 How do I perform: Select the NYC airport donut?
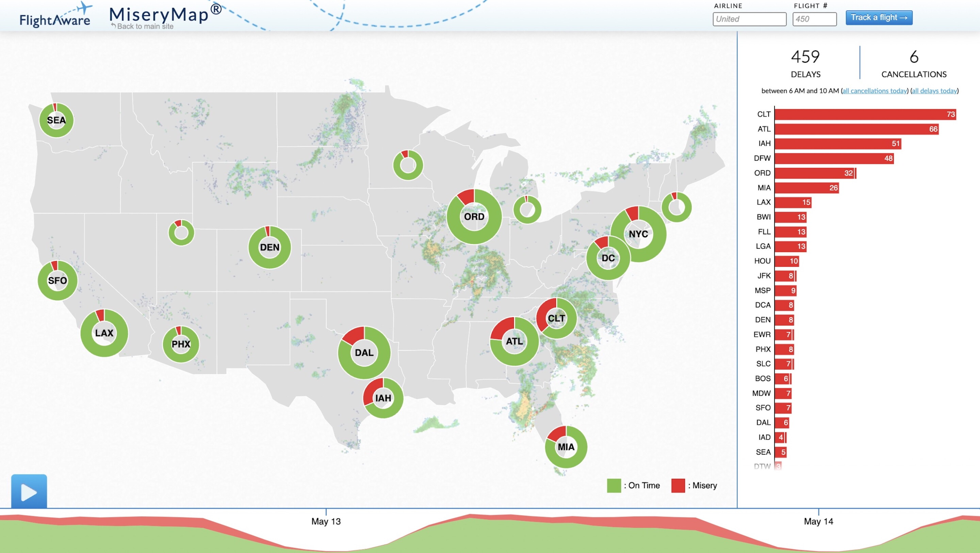(638, 234)
